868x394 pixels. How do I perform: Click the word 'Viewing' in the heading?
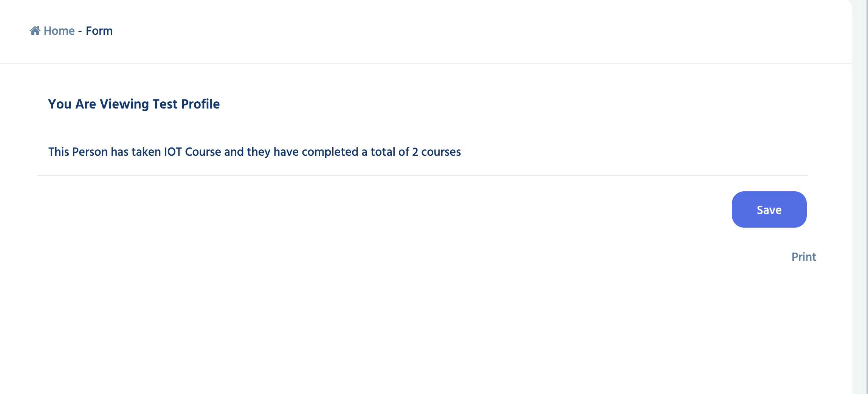(124, 104)
